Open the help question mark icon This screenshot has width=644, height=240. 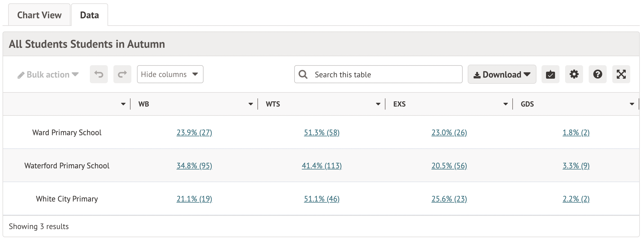pos(597,74)
